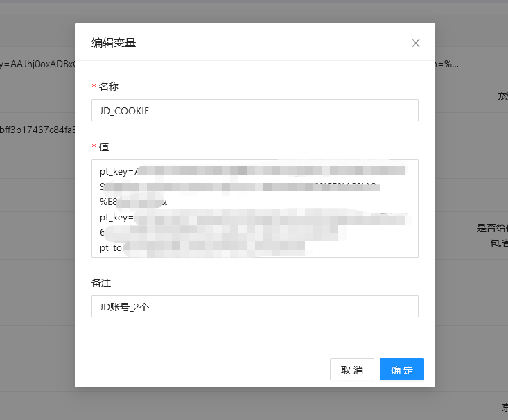The height and width of the screenshot is (420, 508).
Task: Click the 编辑变量 dialog title
Action: (x=114, y=43)
